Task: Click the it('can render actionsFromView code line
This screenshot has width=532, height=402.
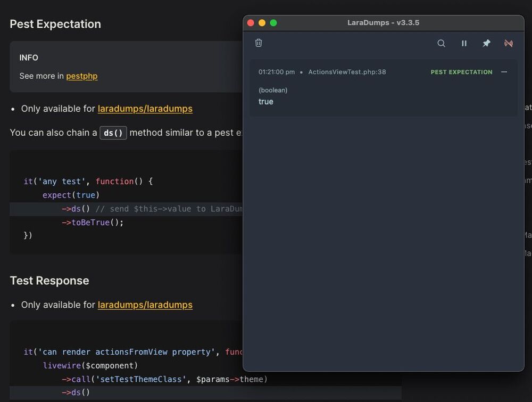Action: [x=132, y=352]
